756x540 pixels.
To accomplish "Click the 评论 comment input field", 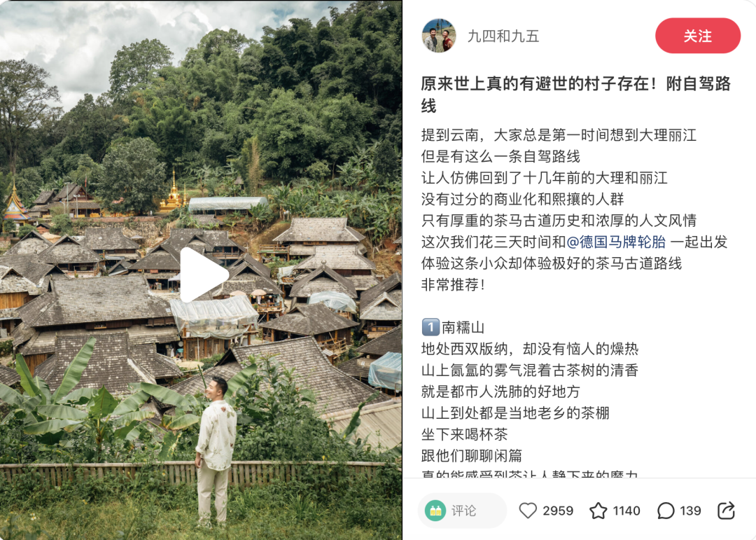I will (x=462, y=510).
